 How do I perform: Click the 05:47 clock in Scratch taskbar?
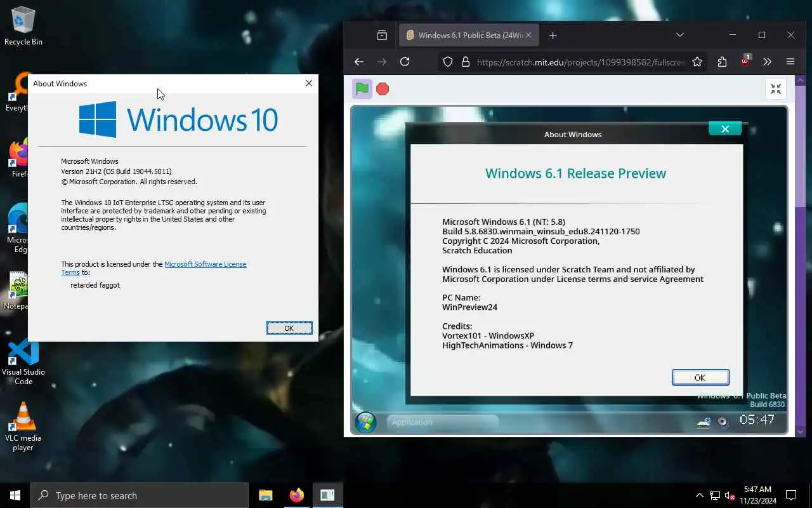point(757,420)
